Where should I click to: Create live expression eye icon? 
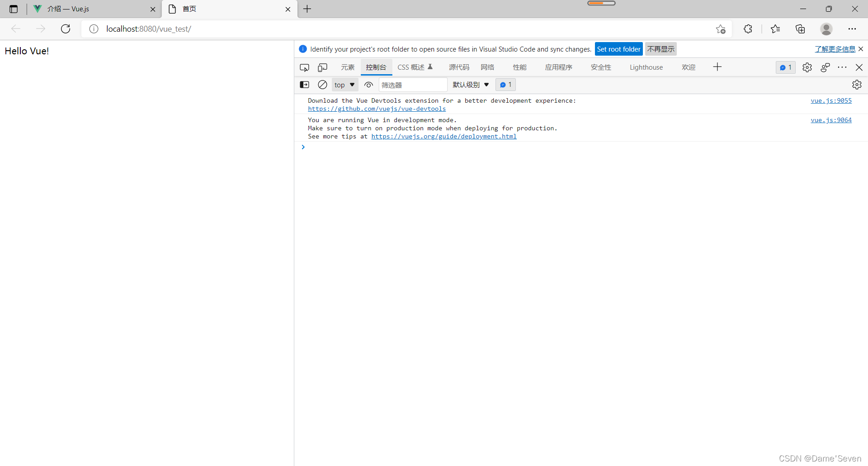click(x=369, y=85)
